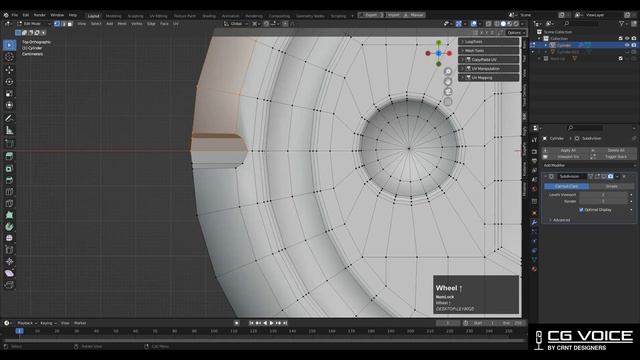Viewport: 640px width, 360px height.
Task: Select the Rotate tool
Action: point(9,82)
